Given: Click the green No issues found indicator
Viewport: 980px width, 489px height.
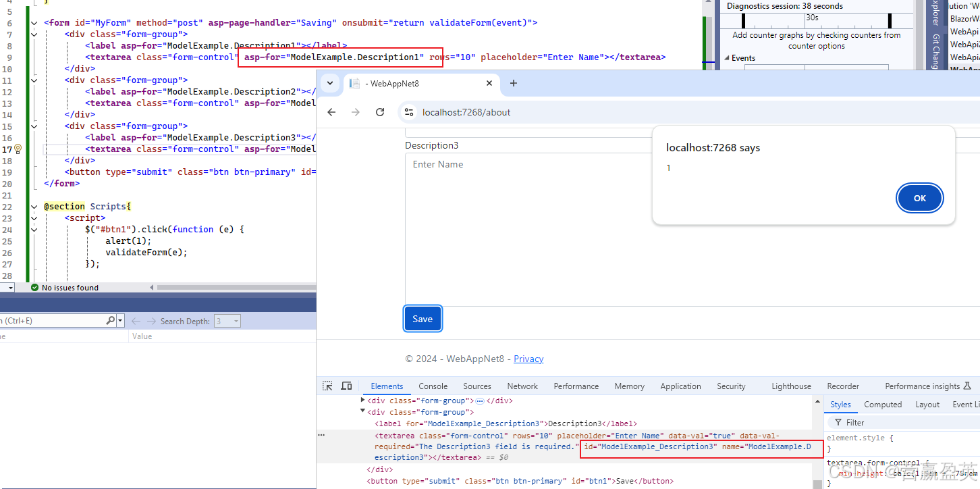Looking at the screenshot, I should [34, 287].
